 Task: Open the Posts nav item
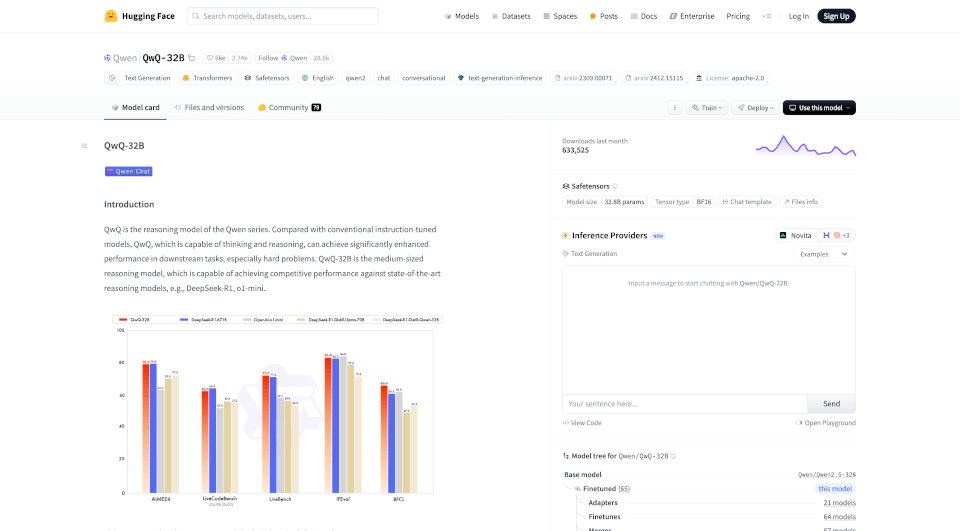point(603,16)
